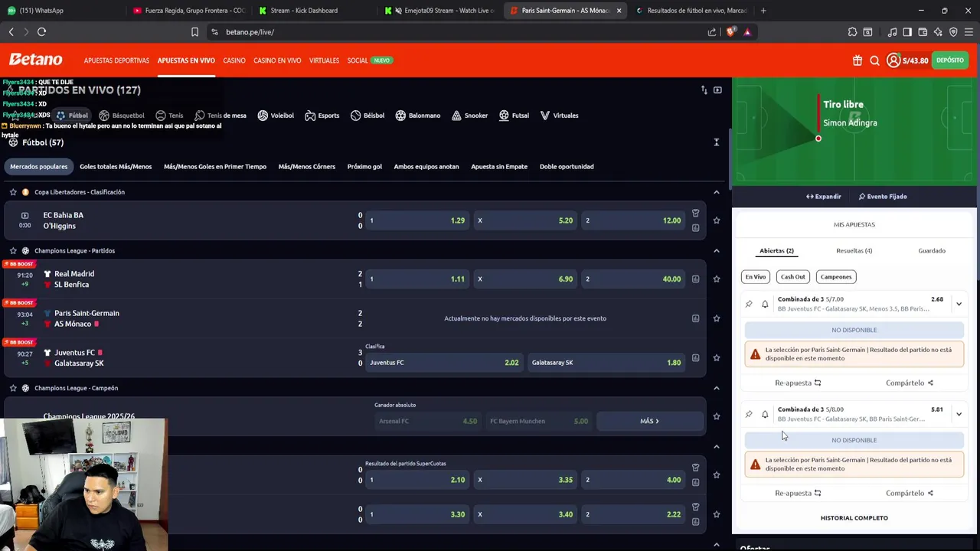
Task: Select Ambos equipos anotan market tab
Action: 426,167
